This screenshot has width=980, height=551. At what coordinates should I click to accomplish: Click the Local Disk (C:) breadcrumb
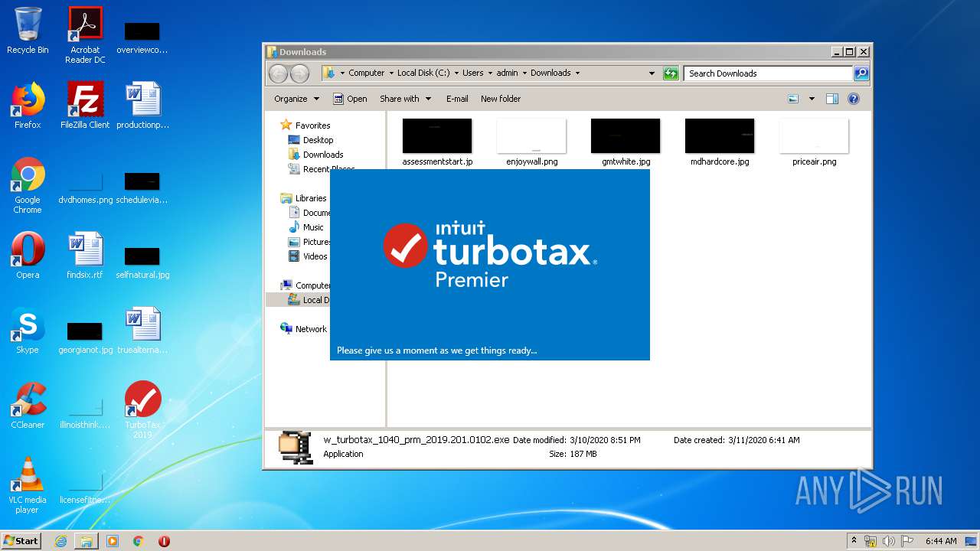pos(423,73)
